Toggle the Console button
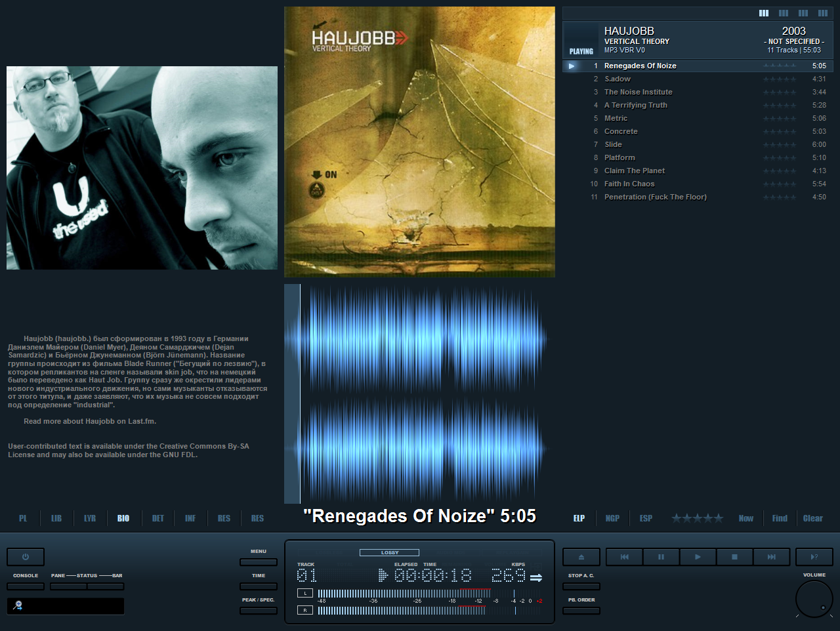This screenshot has width=840, height=631. tap(26, 586)
